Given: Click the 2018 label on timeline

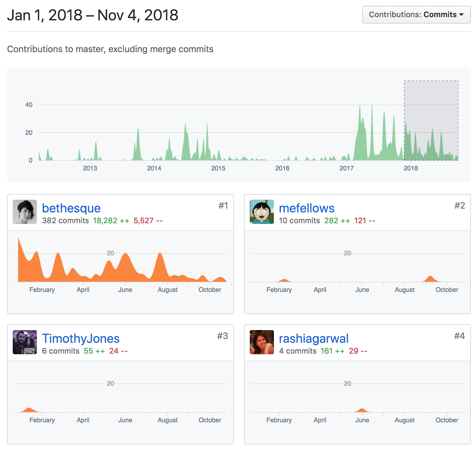Looking at the screenshot, I should coord(411,168).
